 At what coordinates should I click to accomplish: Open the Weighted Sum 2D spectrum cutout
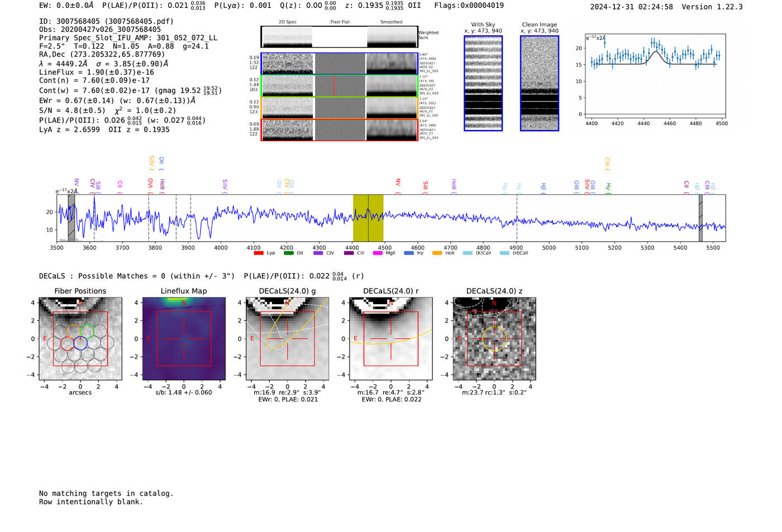[339, 37]
